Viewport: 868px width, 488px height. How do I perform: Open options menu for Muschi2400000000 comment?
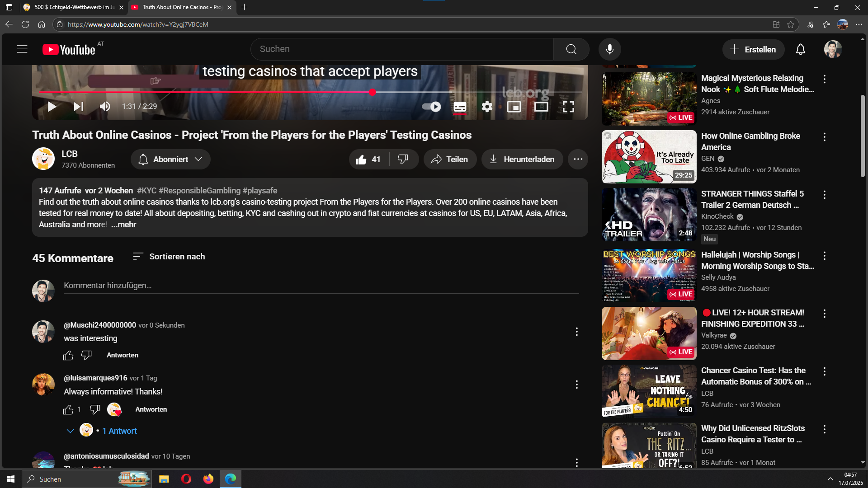click(576, 332)
